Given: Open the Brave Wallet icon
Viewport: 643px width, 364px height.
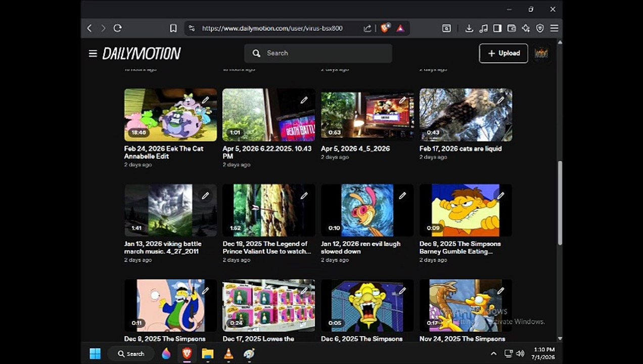Looking at the screenshot, I should coord(512,28).
